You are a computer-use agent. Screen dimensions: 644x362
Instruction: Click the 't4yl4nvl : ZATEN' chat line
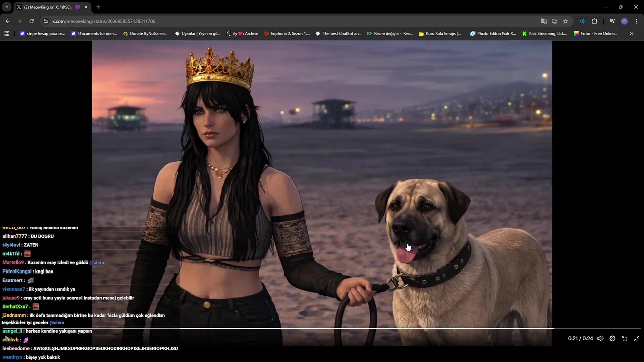coord(20,245)
